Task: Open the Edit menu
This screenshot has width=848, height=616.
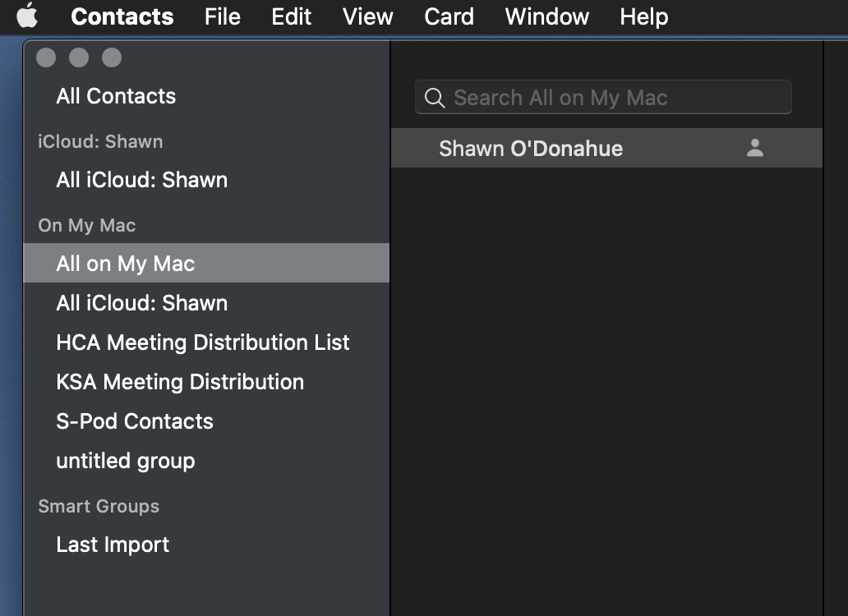Action: point(292,16)
